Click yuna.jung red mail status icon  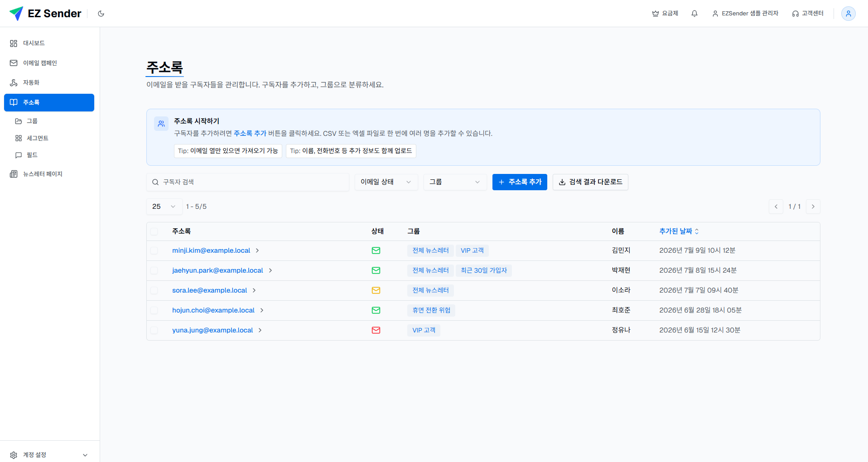click(376, 330)
